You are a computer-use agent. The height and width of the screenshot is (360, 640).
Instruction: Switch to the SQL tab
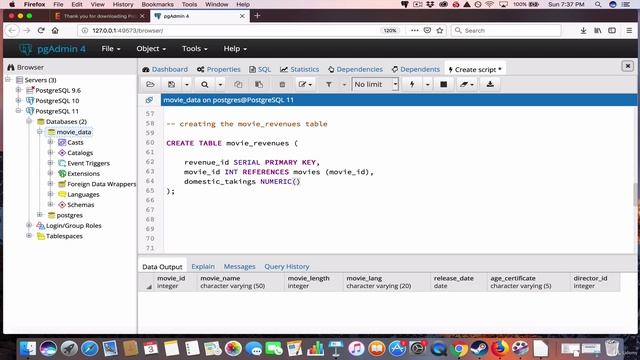pos(260,69)
